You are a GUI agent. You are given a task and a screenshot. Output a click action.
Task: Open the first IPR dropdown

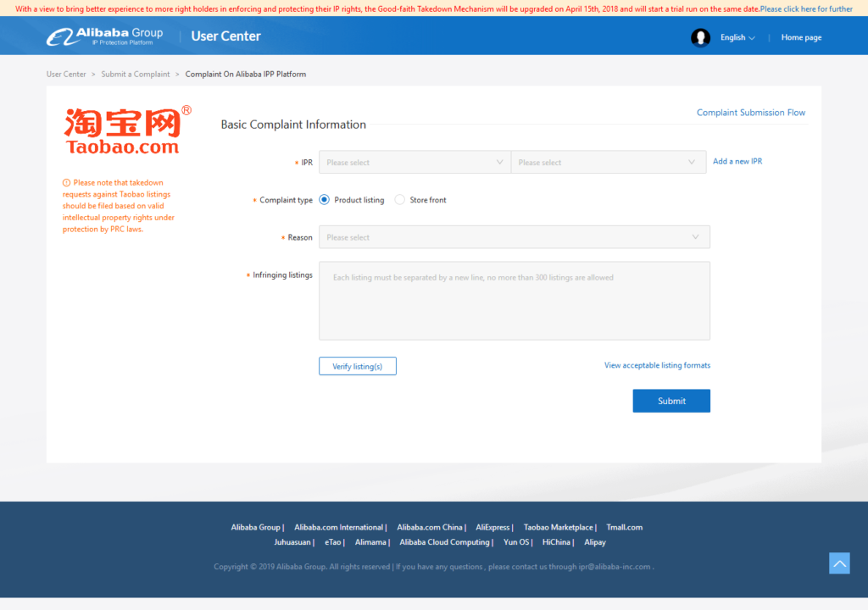(x=415, y=162)
